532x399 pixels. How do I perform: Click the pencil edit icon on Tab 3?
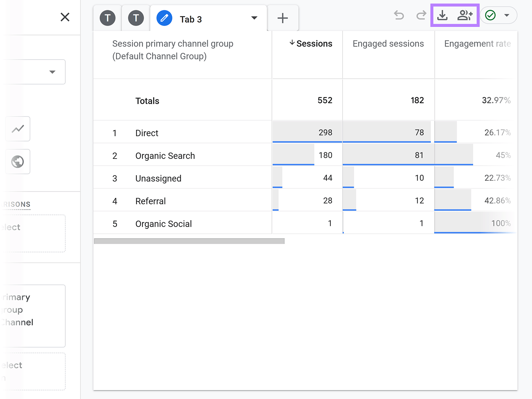(164, 19)
